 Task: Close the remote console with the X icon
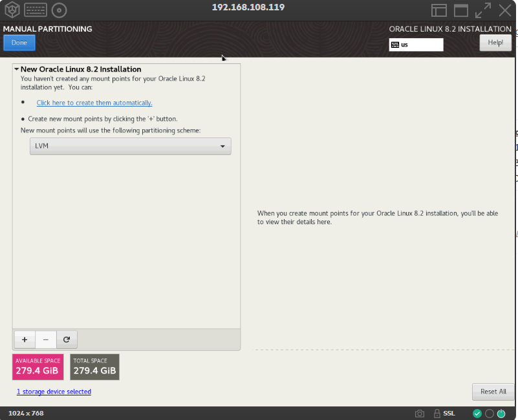[505, 10]
